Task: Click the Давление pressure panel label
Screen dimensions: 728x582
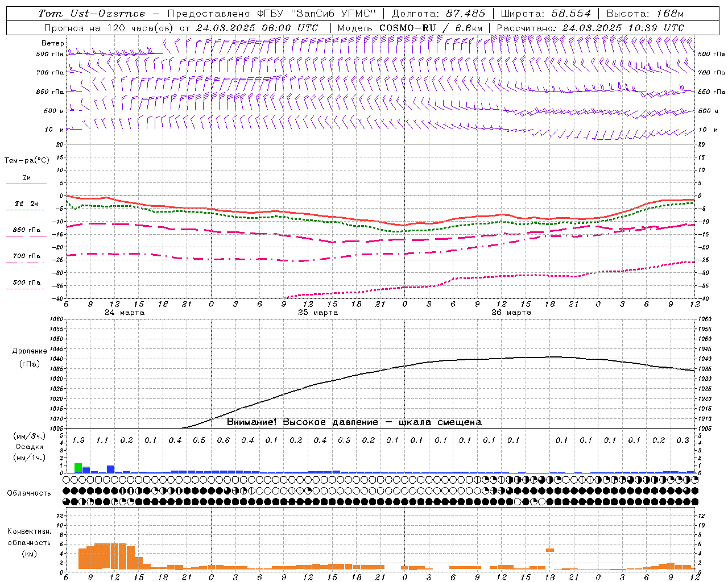Action: 30,351
